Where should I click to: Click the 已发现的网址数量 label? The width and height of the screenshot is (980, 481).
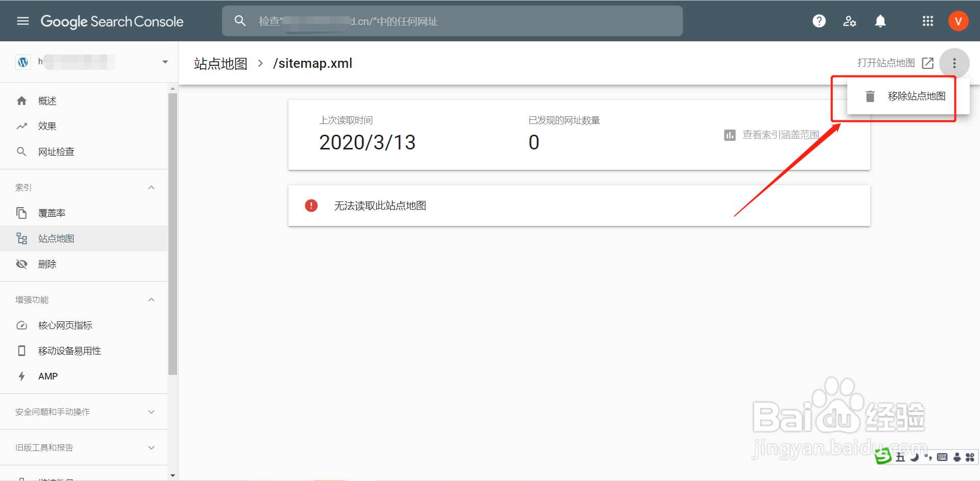click(x=564, y=120)
